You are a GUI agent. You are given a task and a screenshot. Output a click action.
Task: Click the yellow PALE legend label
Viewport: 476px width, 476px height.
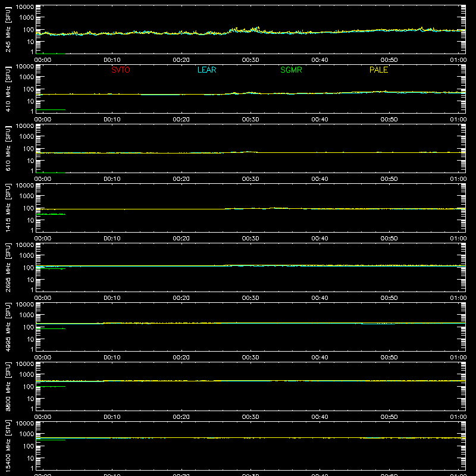(378, 70)
